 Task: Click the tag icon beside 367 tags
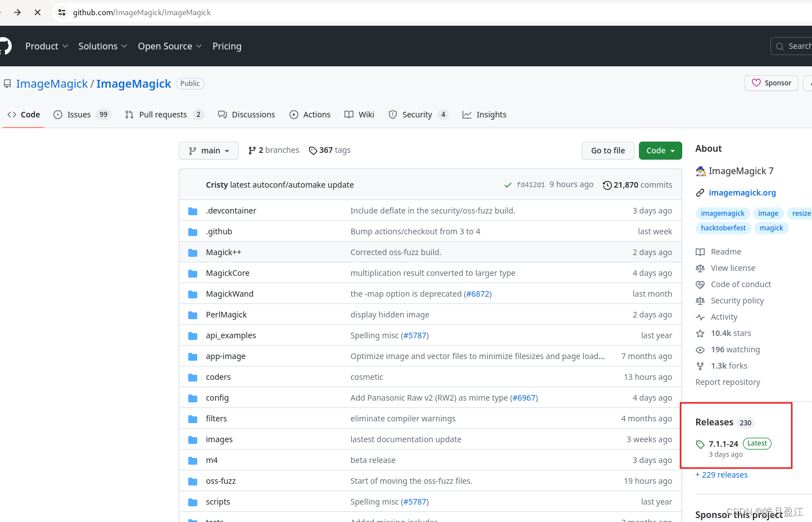coord(313,151)
